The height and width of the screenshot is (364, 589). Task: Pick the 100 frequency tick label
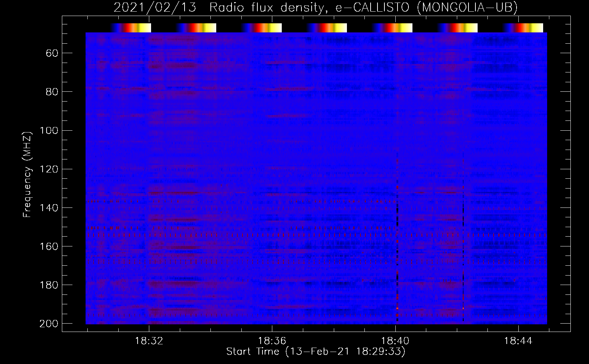click(49, 131)
